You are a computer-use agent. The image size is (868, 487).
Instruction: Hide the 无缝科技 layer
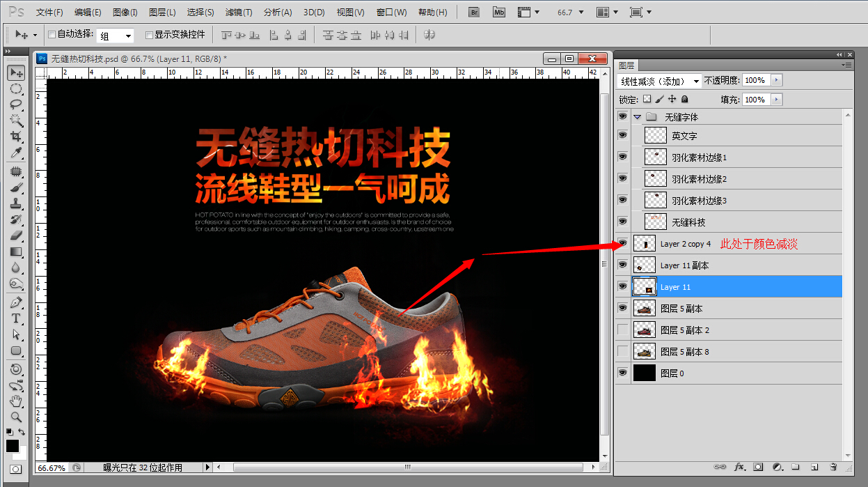[x=622, y=222]
